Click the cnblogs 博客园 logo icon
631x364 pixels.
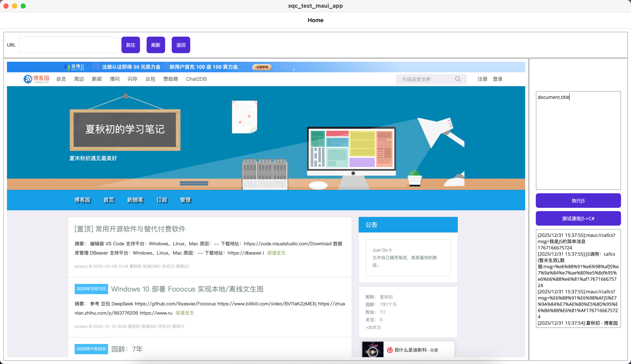coord(28,79)
